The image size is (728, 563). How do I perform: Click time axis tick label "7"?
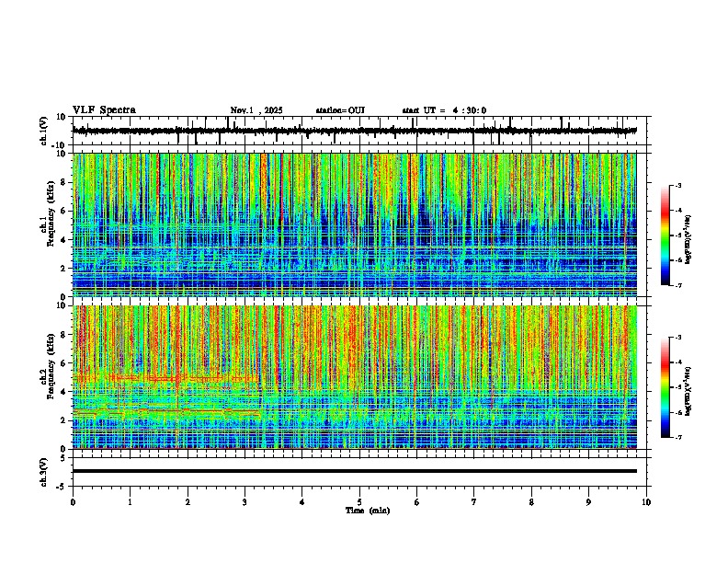click(474, 502)
